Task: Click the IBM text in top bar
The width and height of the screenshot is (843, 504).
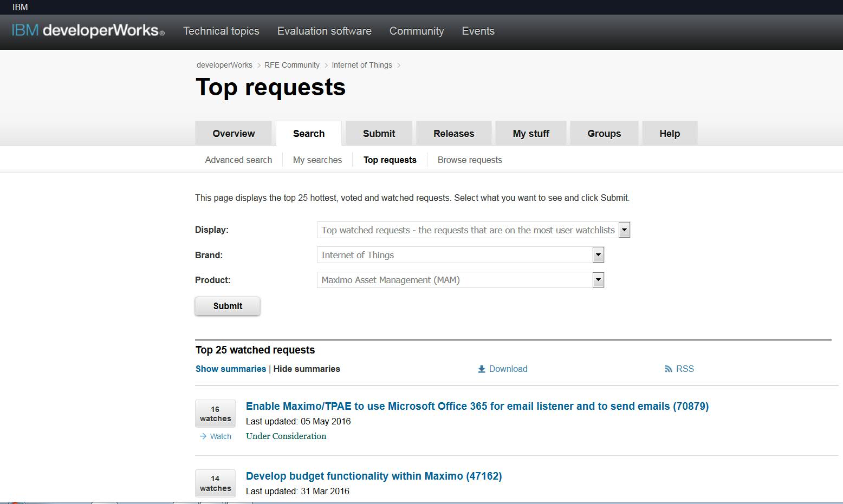Action: 20,7
